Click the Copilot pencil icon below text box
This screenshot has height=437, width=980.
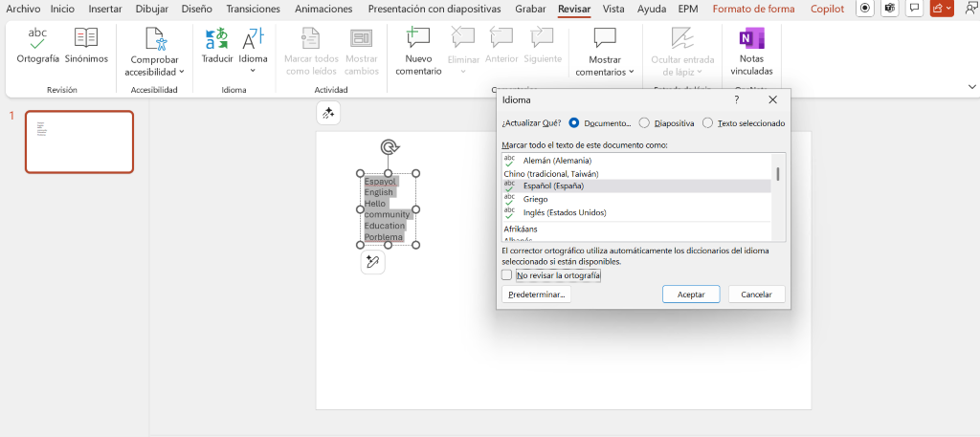click(x=373, y=262)
